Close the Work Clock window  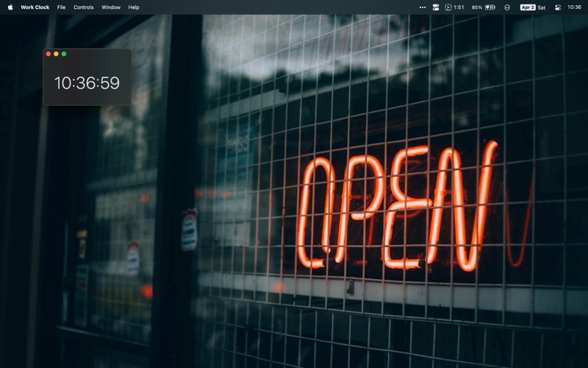(x=49, y=54)
